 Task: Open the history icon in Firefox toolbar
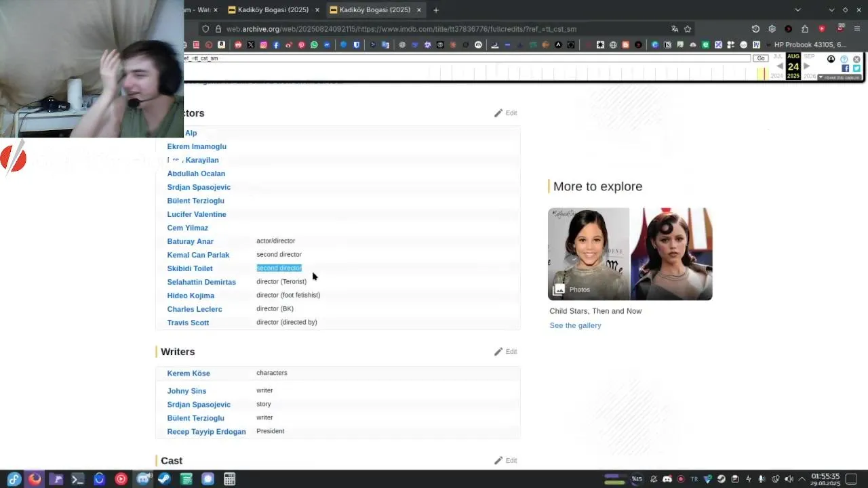point(755,29)
